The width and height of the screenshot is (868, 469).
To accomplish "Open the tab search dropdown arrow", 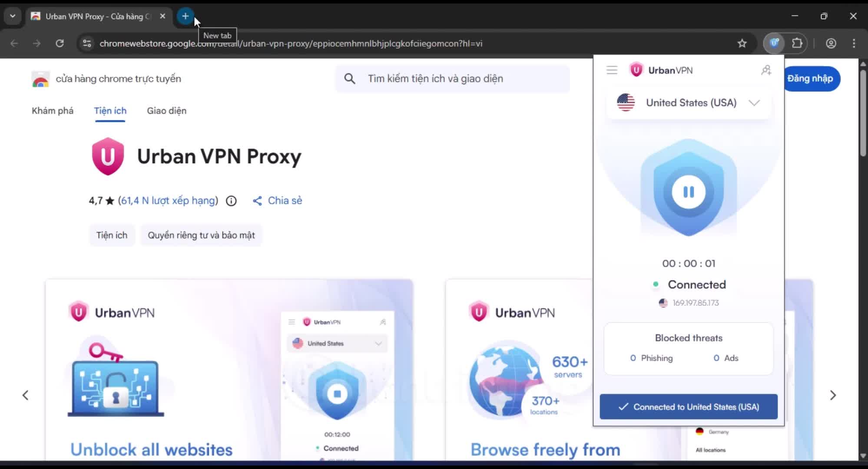I will click(x=13, y=16).
